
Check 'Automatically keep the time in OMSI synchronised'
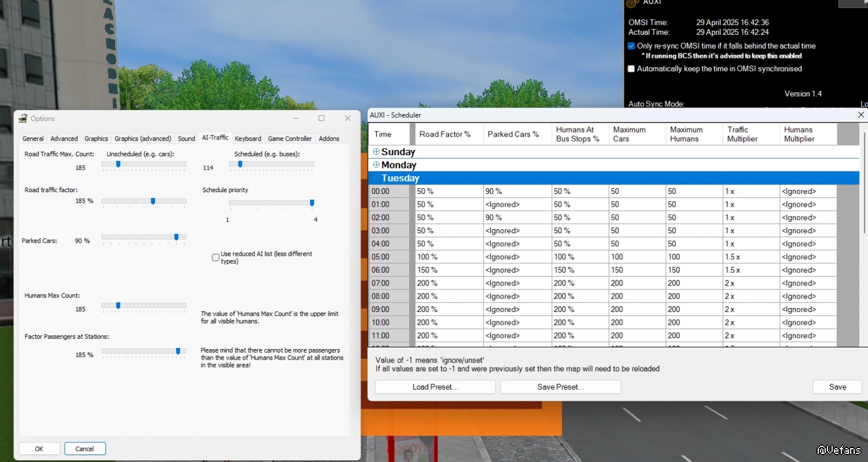(x=631, y=69)
